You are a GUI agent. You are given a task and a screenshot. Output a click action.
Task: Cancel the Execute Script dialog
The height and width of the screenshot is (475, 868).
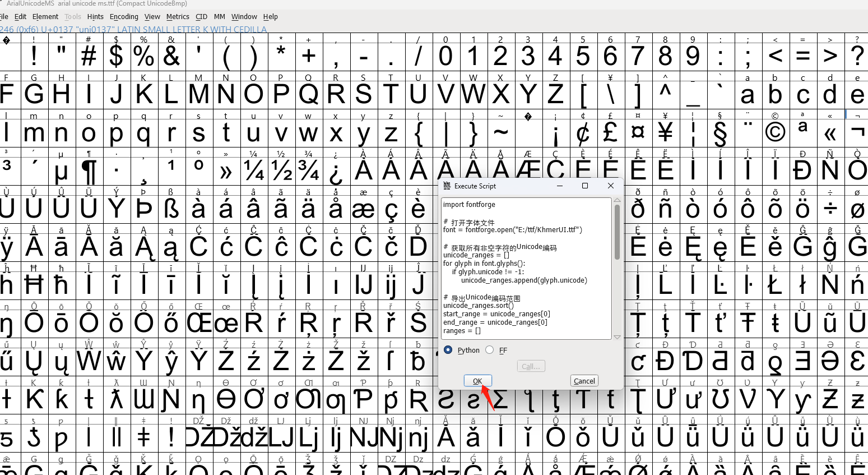click(x=584, y=381)
